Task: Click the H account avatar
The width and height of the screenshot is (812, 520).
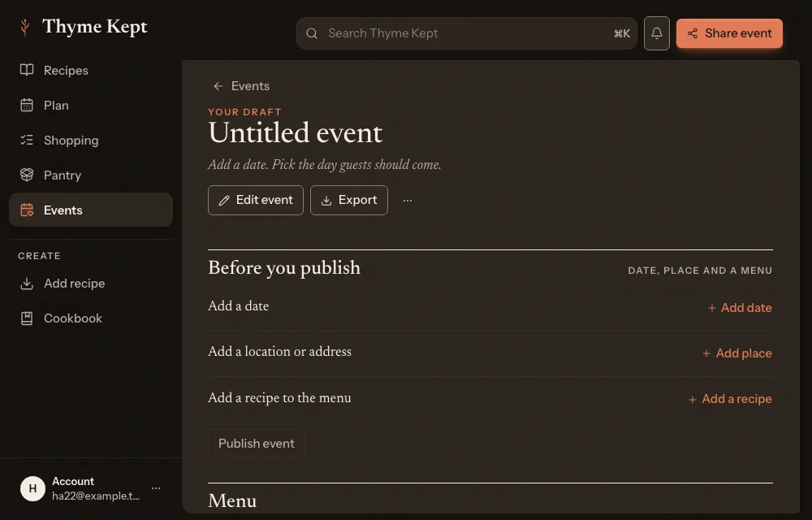Action: [32, 488]
